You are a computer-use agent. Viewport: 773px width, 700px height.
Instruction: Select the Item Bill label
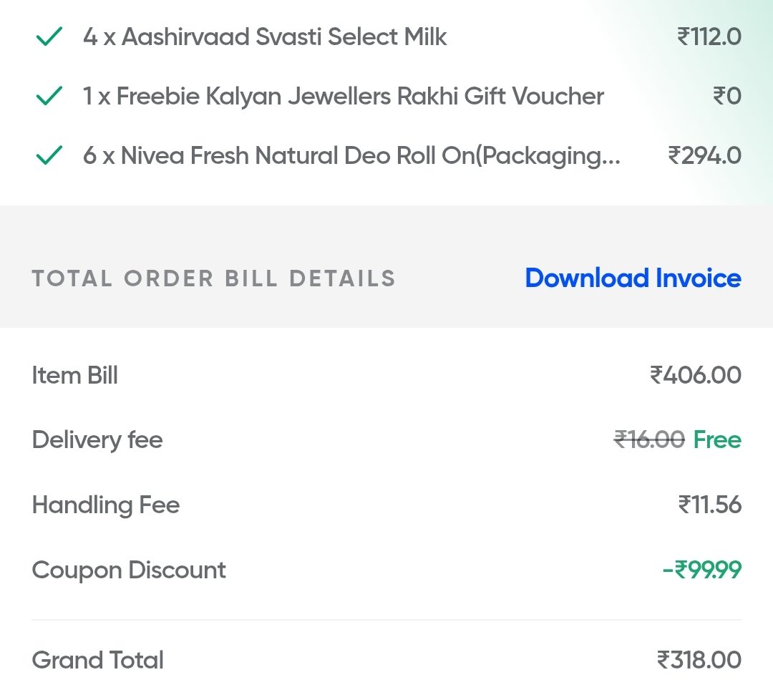[x=75, y=376]
